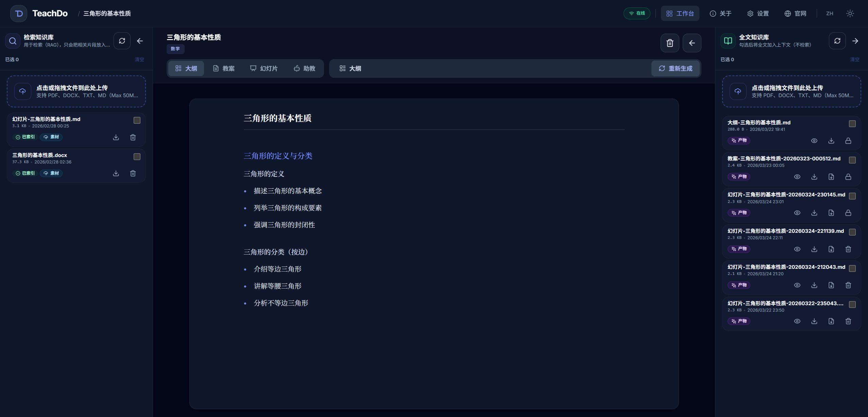This screenshot has height=417, width=868.
Task: Refresh the 全文知识库 panel
Action: 837,40
